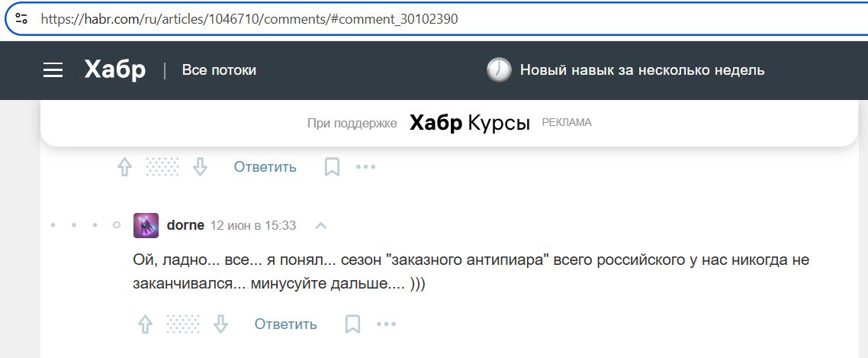Viewport: 868px width, 358px height.
Task: Open more options for upper comment
Action: pos(365,167)
